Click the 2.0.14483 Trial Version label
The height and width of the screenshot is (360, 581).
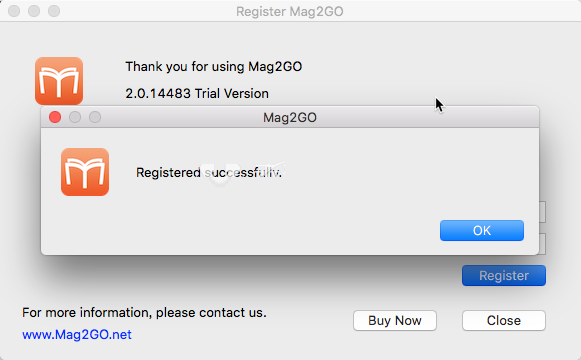[197, 94]
